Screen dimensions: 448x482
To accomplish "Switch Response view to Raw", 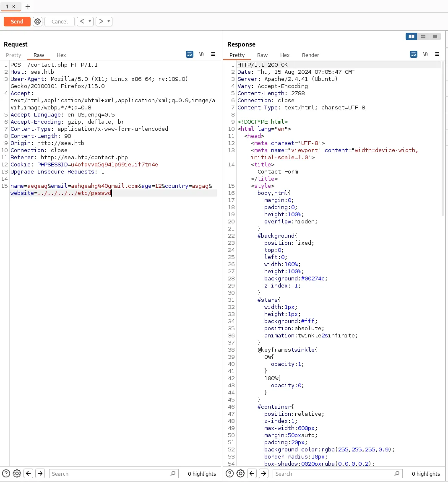I will (x=262, y=55).
